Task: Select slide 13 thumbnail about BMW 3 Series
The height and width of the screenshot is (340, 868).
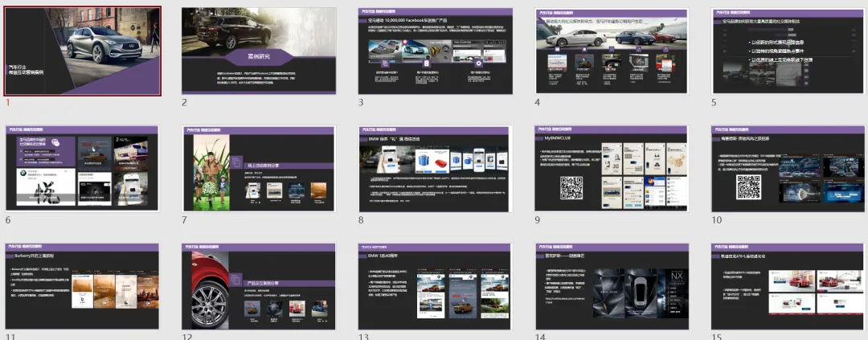Action: [436, 286]
